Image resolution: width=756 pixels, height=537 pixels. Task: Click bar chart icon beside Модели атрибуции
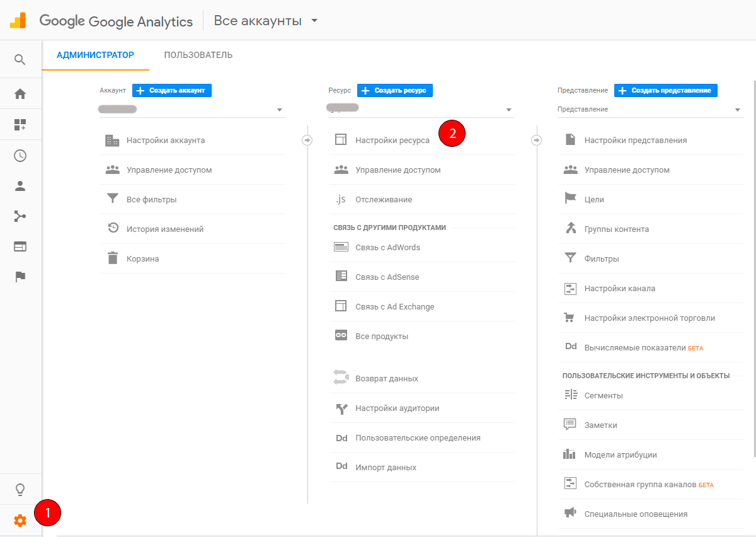(x=570, y=454)
